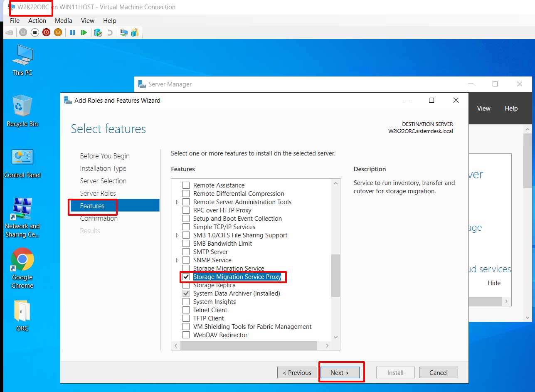Open the Media menu

64,20
